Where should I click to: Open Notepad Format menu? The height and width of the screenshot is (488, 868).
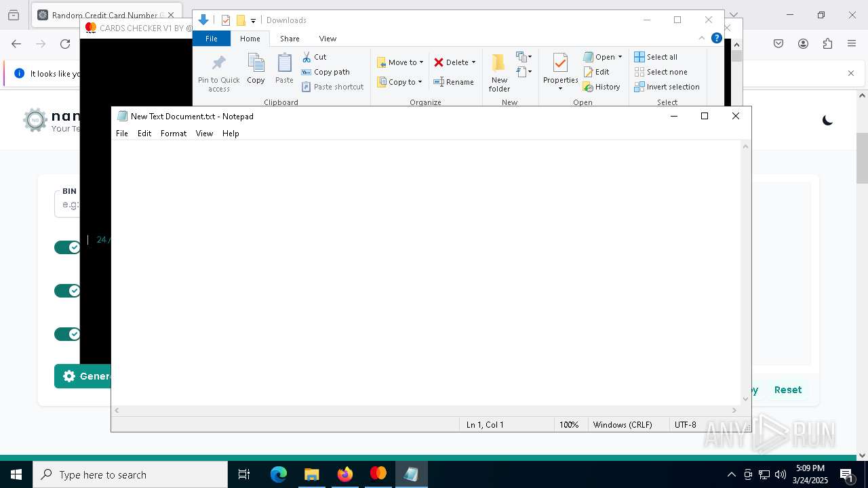click(174, 134)
